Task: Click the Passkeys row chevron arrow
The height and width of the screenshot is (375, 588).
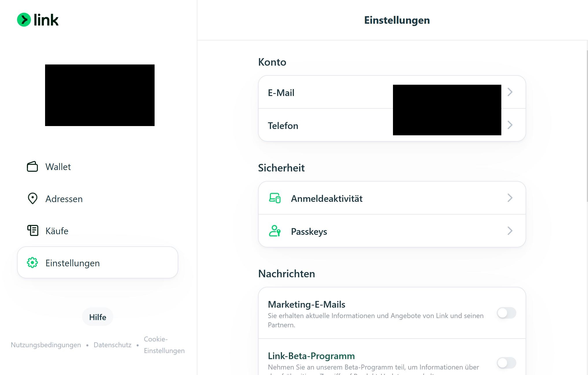Action: click(510, 231)
